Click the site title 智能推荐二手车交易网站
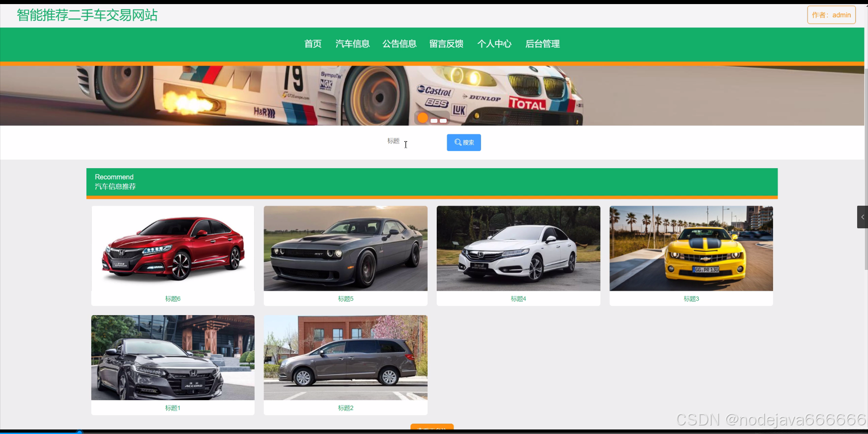The height and width of the screenshot is (434, 868). pos(87,15)
